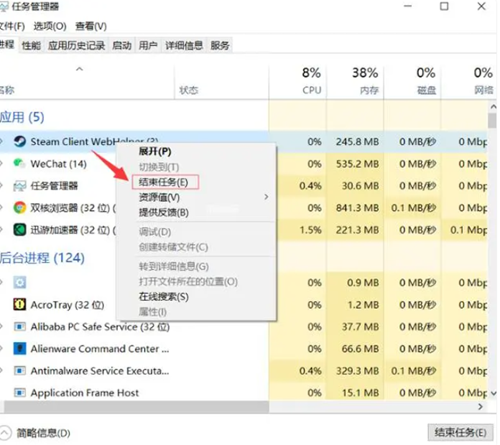The width and height of the screenshot is (500, 445).
Task: Click the 任务管理器 process icon
Action: click(19, 186)
